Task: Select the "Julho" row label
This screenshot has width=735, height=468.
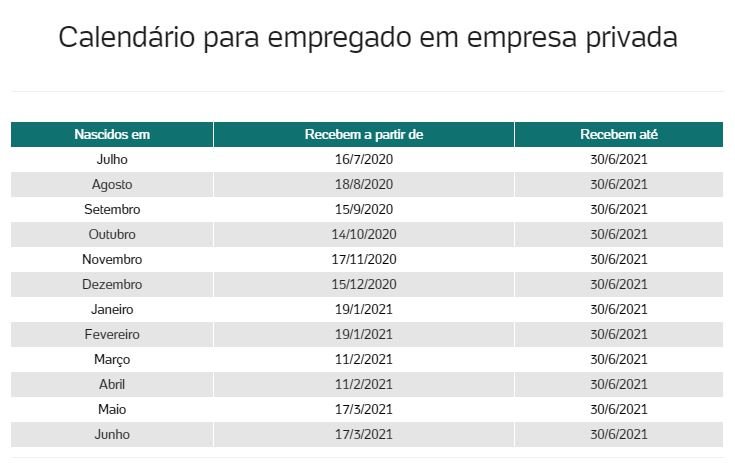Action: [x=112, y=159]
